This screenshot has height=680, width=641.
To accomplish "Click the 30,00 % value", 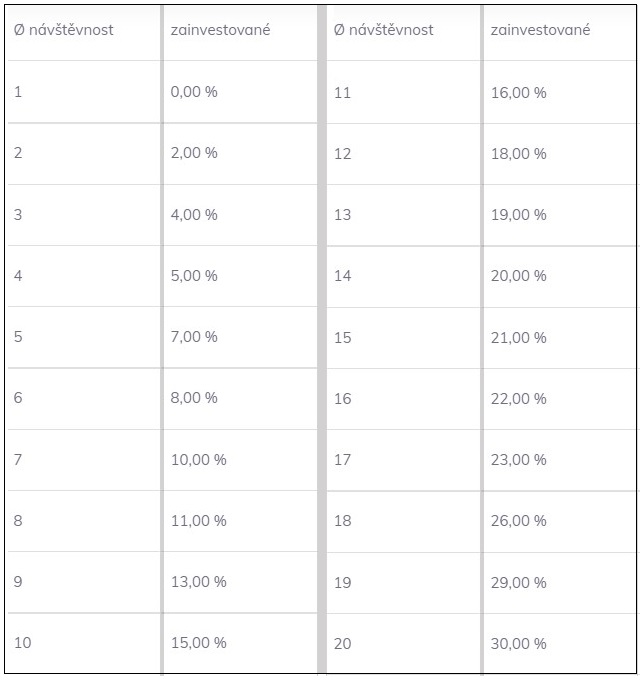I will click(x=519, y=644).
